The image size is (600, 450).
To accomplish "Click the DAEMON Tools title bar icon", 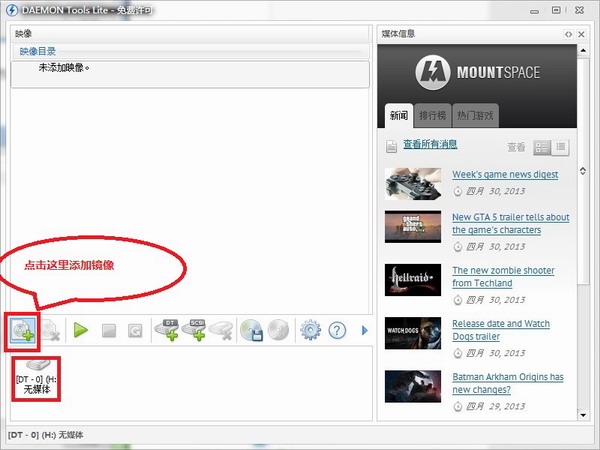I will 11,10.
